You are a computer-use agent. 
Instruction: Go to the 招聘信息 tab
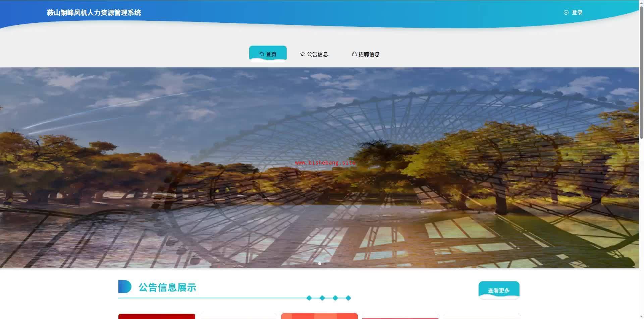pyautogui.click(x=366, y=54)
